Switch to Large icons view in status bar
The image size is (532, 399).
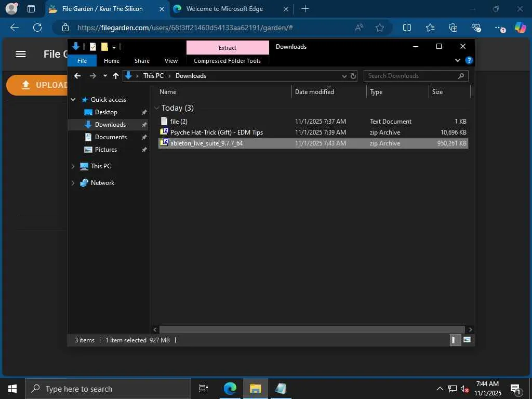coord(467,340)
